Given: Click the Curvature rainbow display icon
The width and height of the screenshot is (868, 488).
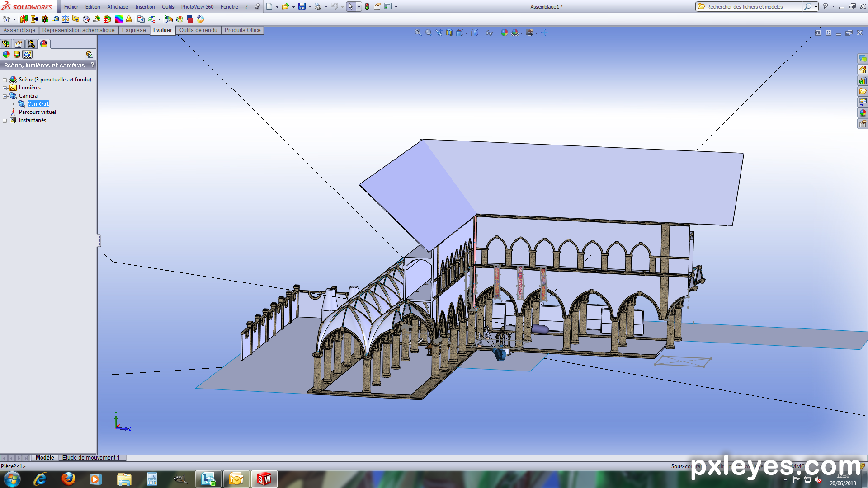Looking at the screenshot, I should tap(119, 19).
